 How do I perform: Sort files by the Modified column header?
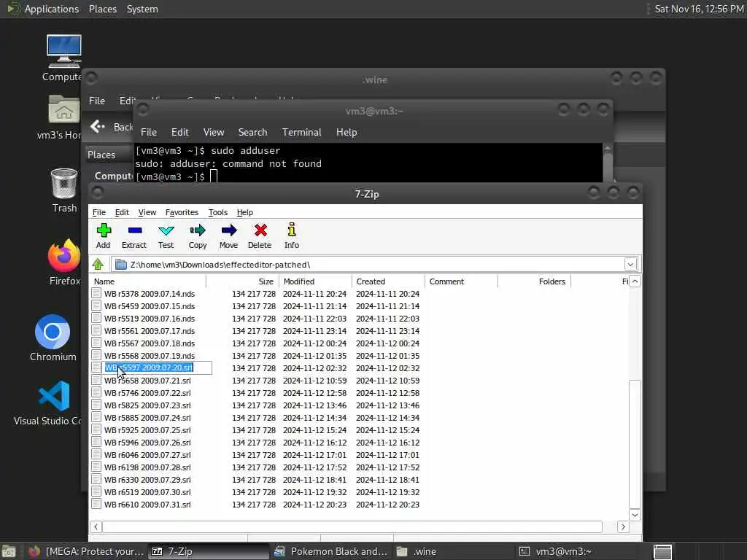[315, 281]
